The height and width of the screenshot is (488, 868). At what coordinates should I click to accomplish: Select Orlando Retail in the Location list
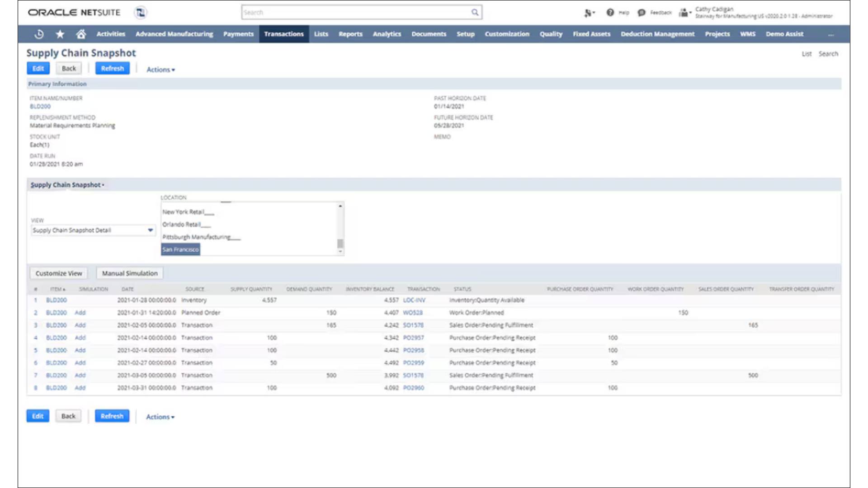tap(186, 225)
